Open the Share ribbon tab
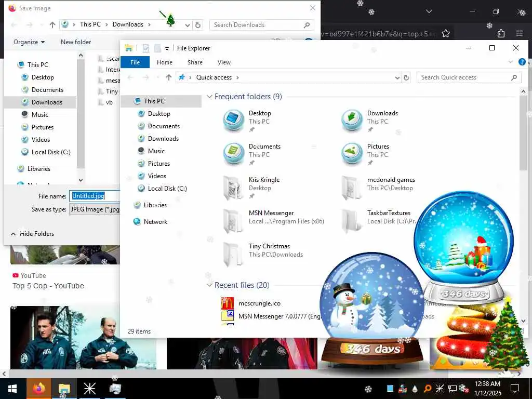 (195, 62)
